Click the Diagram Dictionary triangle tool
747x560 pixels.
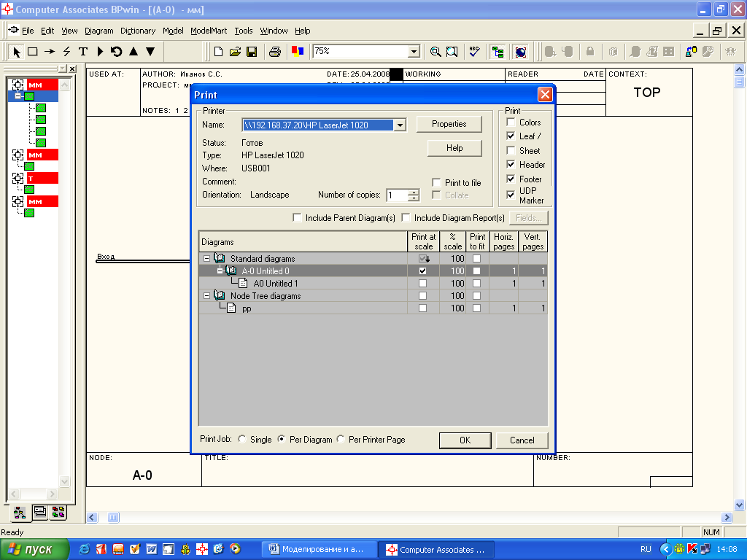point(100,52)
